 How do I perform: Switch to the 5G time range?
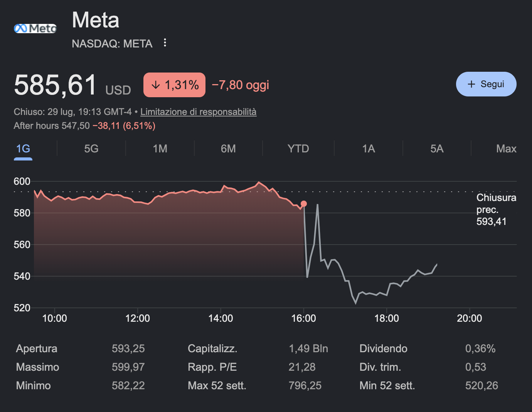[x=91, y=149]
